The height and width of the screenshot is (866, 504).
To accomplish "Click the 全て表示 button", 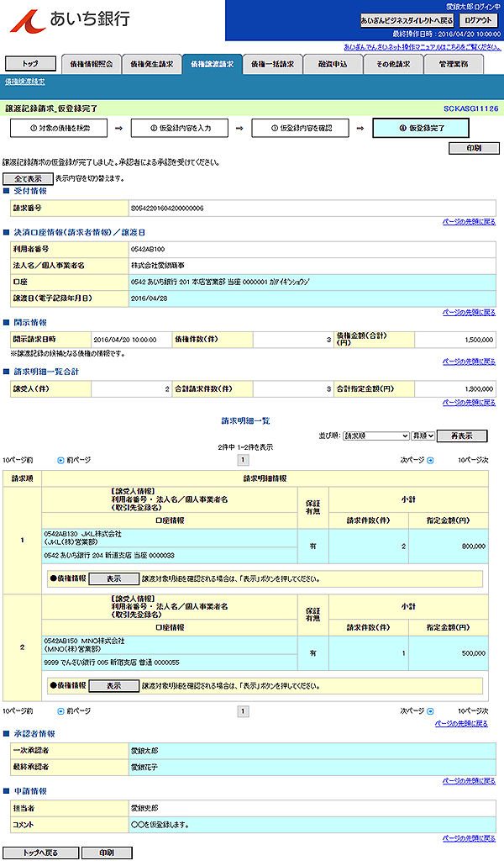I will click(x=29, y=179).
